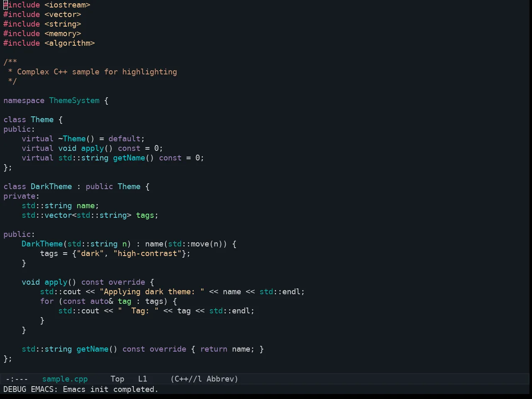Click the 'name;' member variable declaration
This screenshot has width=532, height=399.
click(88, 206)
